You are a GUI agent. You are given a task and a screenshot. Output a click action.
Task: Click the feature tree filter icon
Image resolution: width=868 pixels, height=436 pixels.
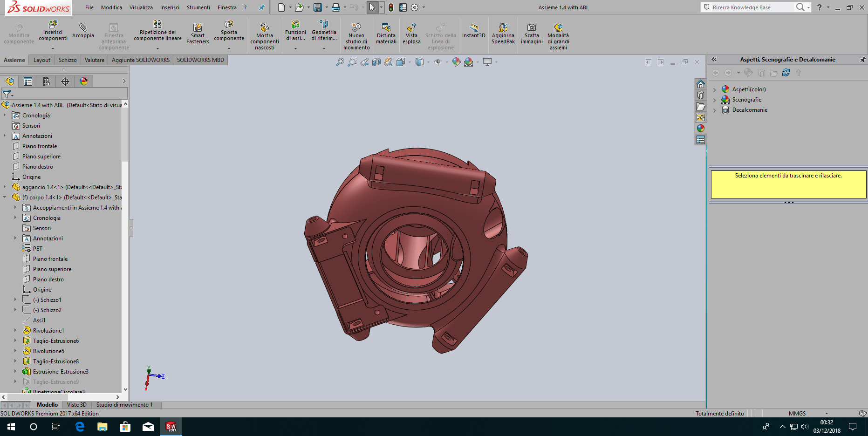[7, 94]
